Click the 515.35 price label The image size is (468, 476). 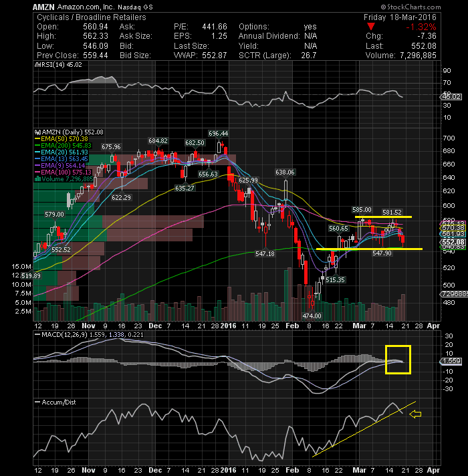pyautogui.click(x=335, y=280)
